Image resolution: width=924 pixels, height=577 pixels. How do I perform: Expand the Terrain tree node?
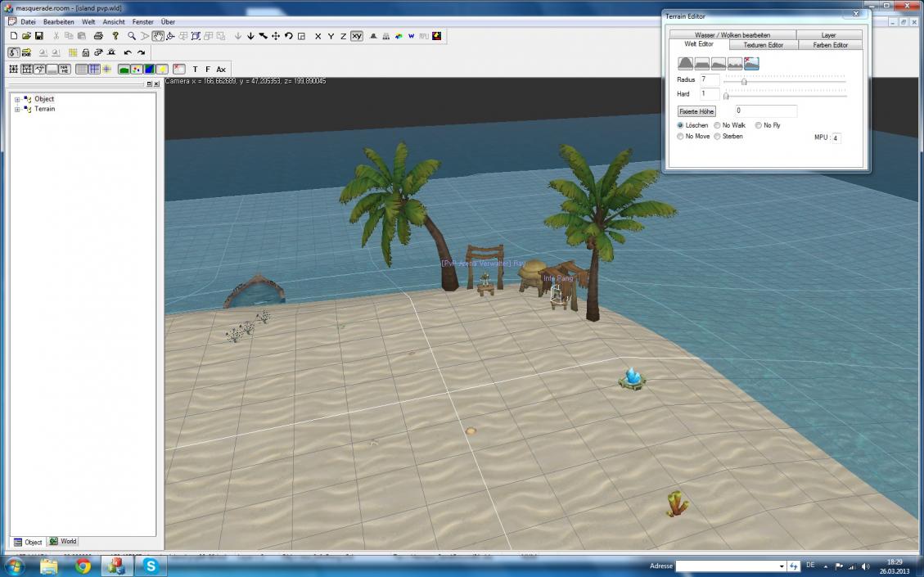click(x=17, y=109)
